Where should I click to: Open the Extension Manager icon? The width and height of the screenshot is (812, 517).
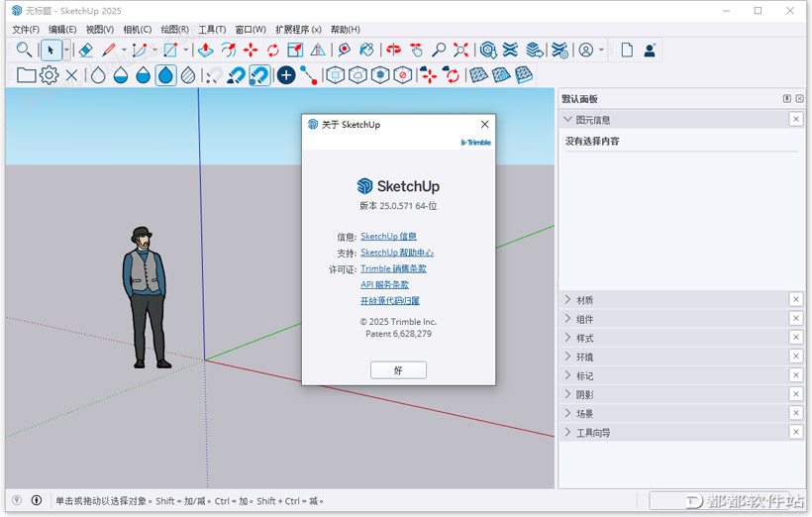559,50
